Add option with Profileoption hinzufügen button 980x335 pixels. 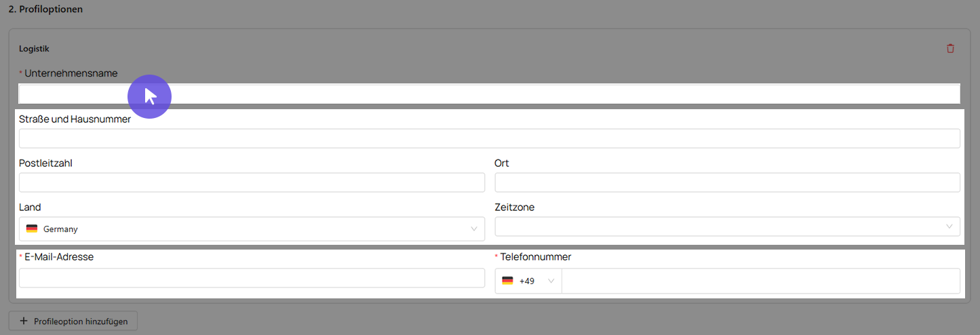(x=73, y=321)
